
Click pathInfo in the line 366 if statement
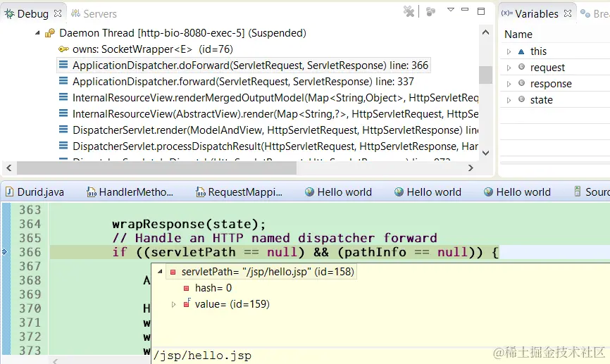[x=375, y=252]
